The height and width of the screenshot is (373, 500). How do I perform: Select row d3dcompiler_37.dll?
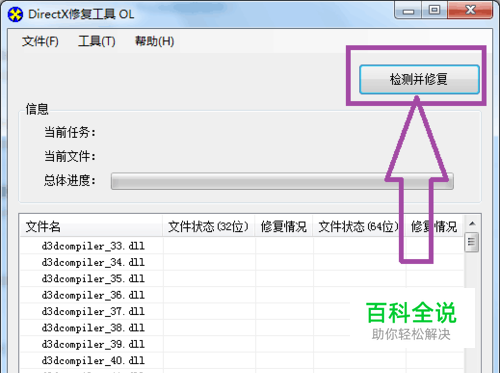242,311
